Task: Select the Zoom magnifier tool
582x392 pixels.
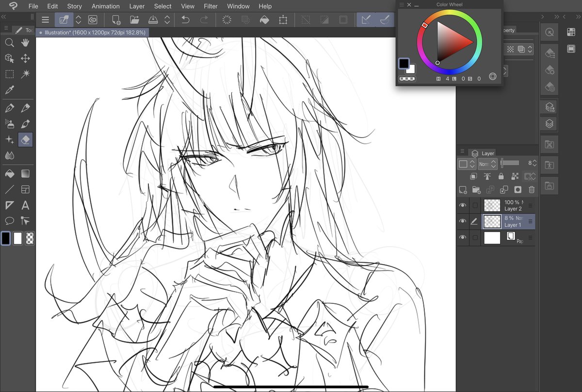Action: [9, 42]
